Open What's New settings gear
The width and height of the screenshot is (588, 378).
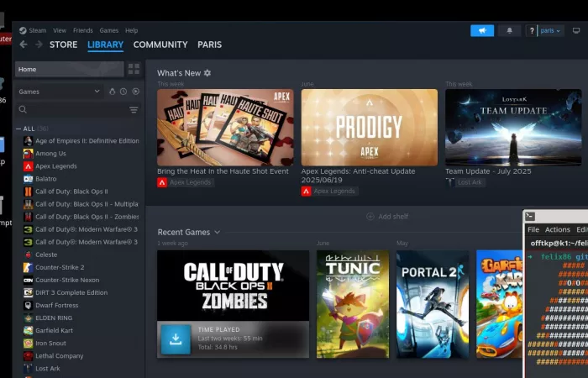207,73
